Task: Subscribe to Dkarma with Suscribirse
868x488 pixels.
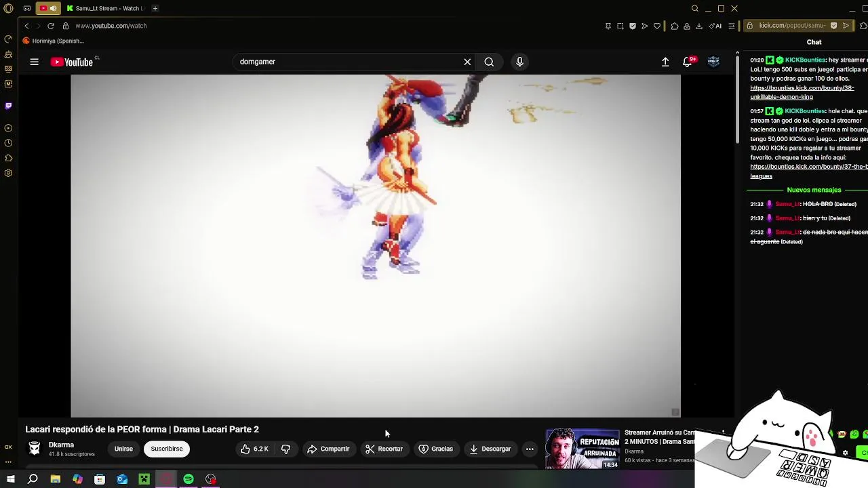Action: point(167,449)
